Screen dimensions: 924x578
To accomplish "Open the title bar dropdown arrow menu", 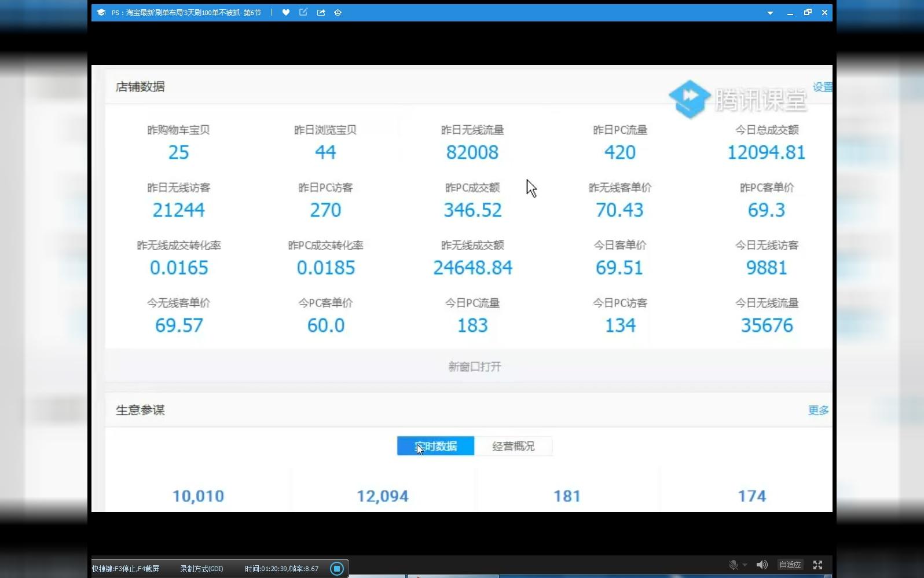I will (770, 13).
